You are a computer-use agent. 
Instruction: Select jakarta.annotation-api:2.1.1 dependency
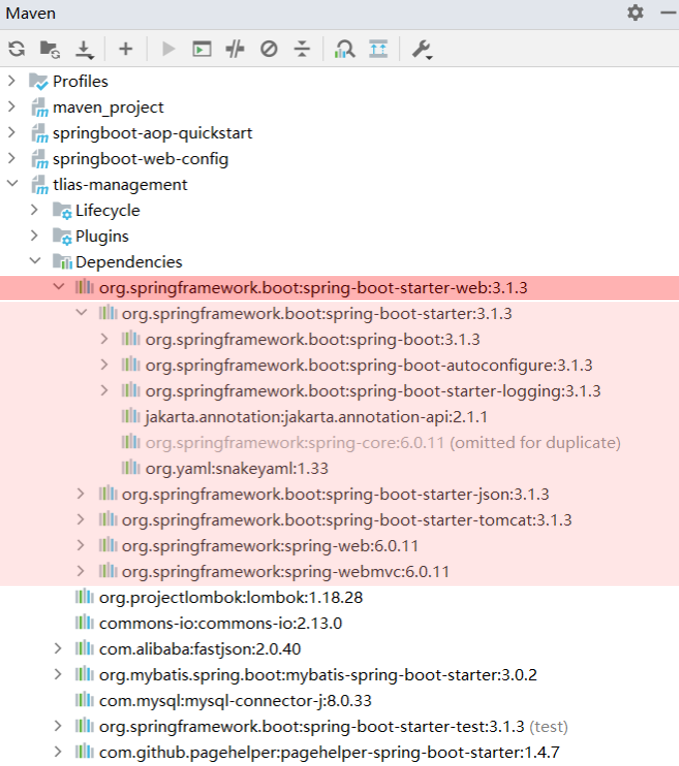pos(317,417)
